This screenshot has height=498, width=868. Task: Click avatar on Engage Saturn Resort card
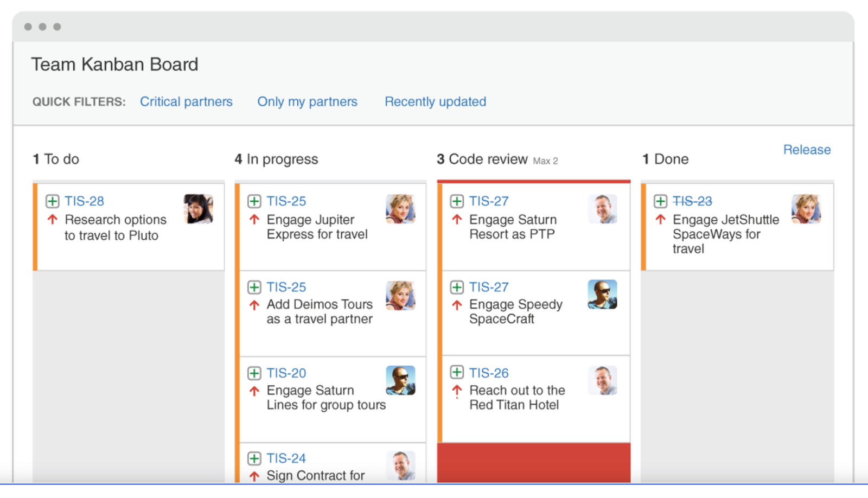coord(602,209)
